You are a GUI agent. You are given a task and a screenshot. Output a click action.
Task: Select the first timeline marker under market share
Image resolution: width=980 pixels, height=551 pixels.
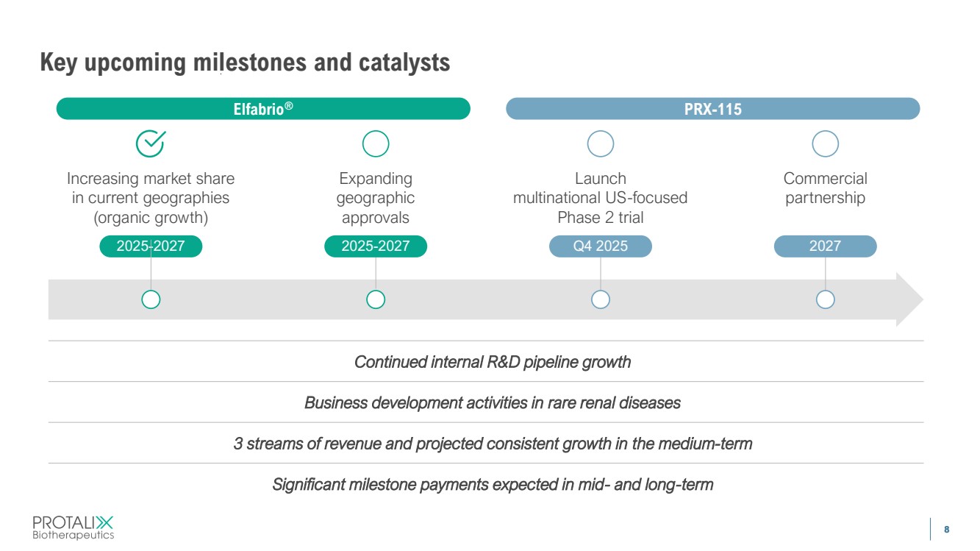pyautogui.click(x=151, y=299)
